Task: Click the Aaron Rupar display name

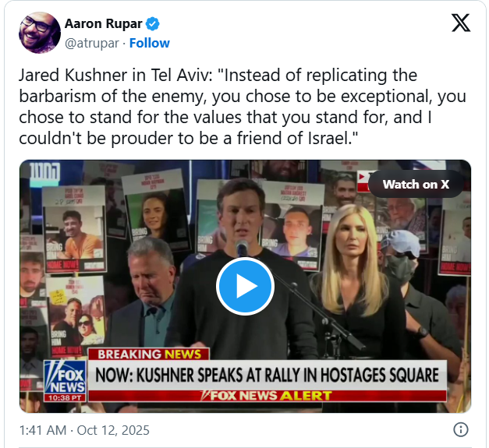Action: (x=104, y=23)
